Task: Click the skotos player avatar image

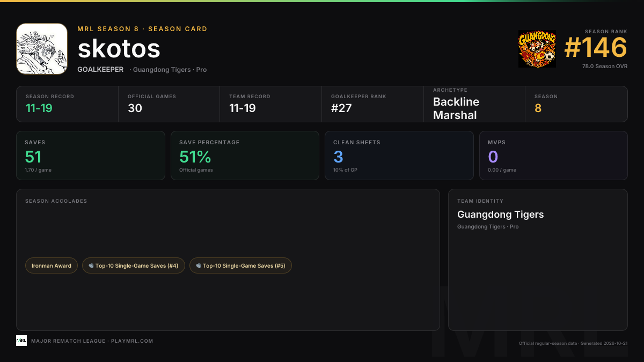Action: point(42,49)
